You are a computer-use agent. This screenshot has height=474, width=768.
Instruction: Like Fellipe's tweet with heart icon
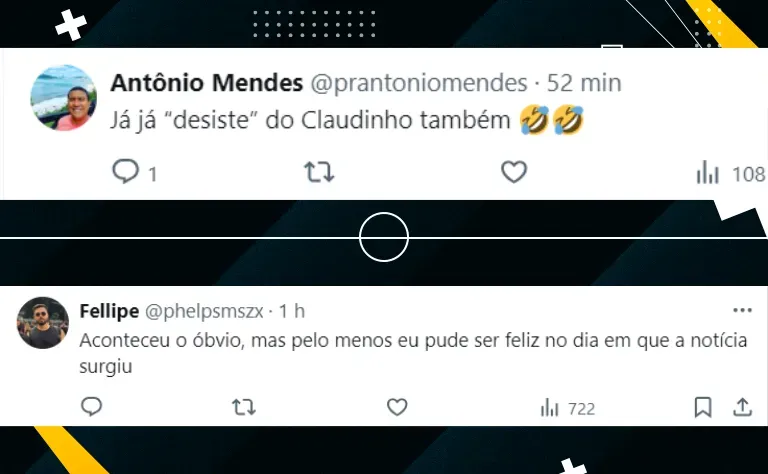[397, 407]
